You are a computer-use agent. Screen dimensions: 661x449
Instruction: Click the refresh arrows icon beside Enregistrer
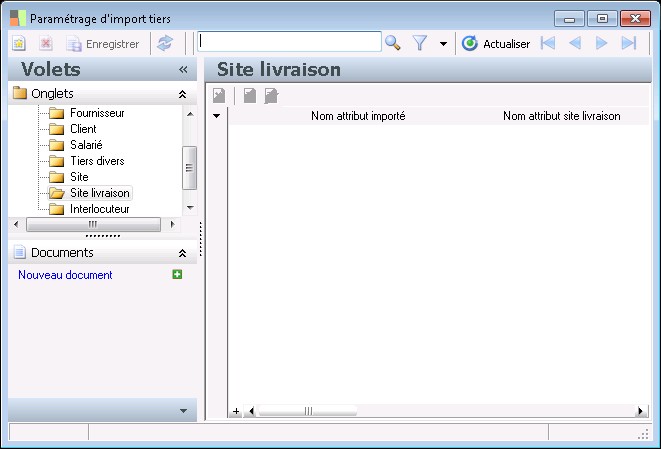click(x=165, y=43)
